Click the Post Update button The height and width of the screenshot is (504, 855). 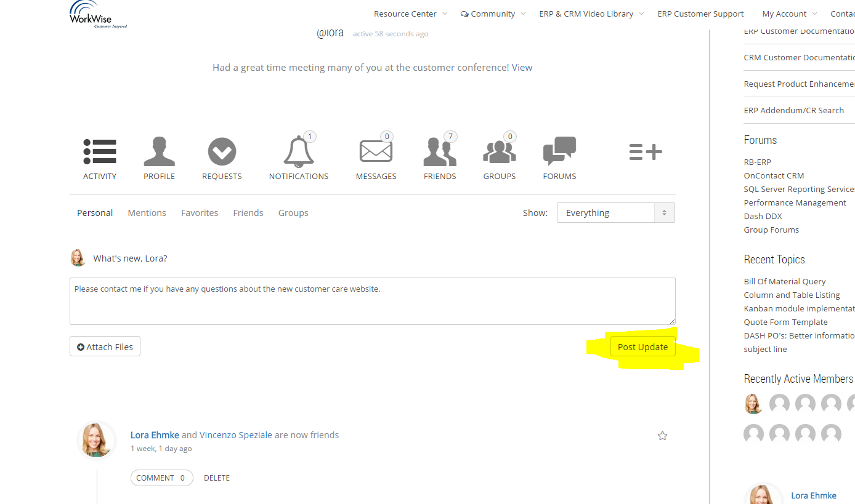[642, 347]
